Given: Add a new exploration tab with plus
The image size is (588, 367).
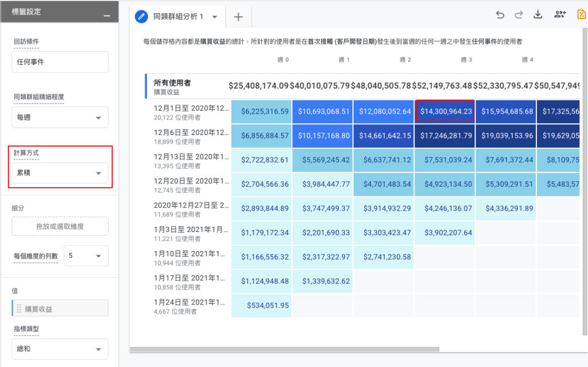Looking at the screenshot, I should tap(238, 17).
